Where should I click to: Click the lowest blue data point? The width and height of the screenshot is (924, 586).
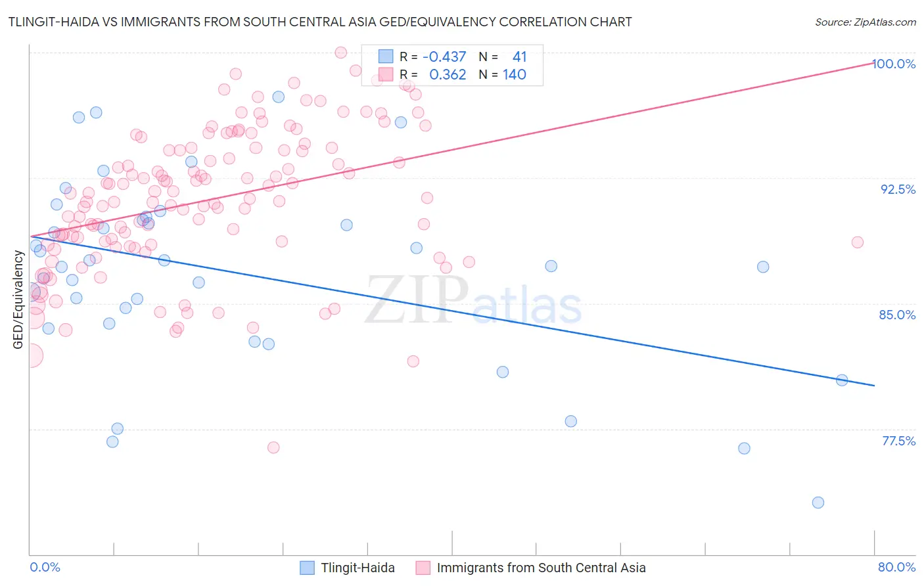pos(818,503)
